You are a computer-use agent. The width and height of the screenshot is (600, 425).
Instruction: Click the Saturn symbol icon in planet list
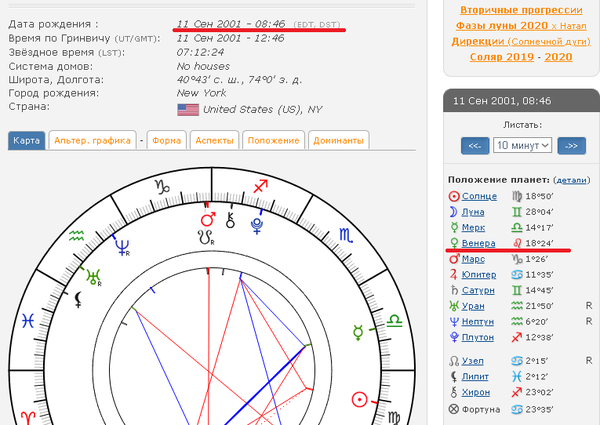coord(454,290)
